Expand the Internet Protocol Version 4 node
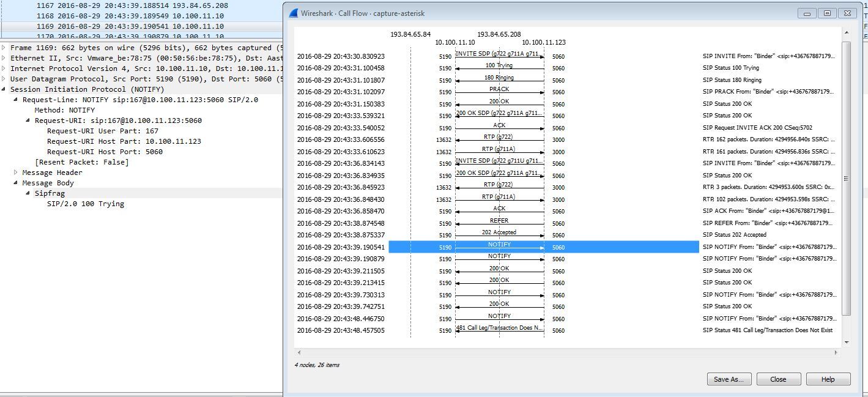The width and height of the screenshot is (868, 397). tap(5, 69)
